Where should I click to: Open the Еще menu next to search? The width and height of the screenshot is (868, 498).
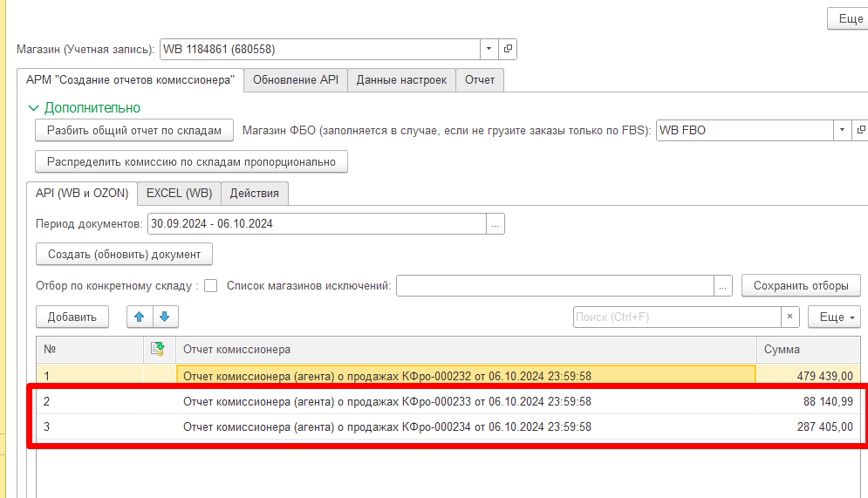[834, 317]
